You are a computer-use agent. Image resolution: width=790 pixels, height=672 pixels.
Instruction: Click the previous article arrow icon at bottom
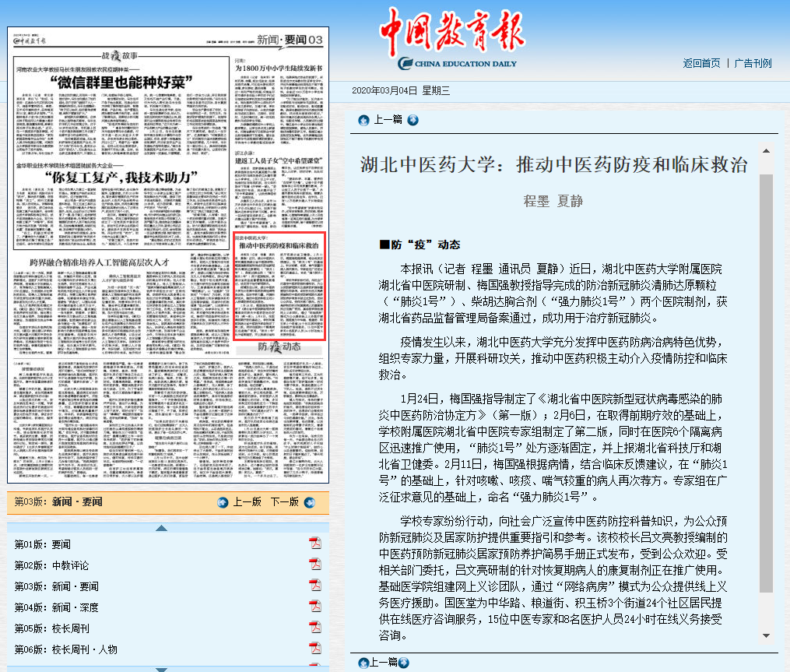click(363, 663)
